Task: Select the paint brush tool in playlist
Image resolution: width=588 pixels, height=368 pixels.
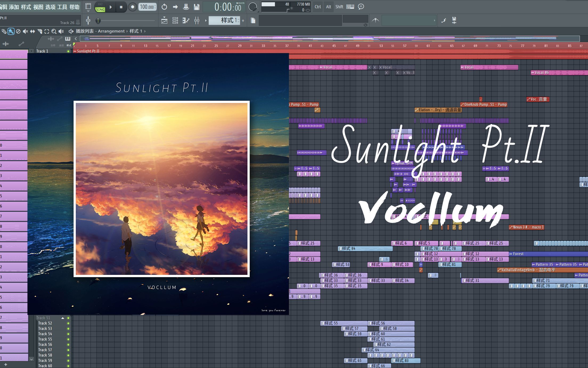Action: coord(11,31)
